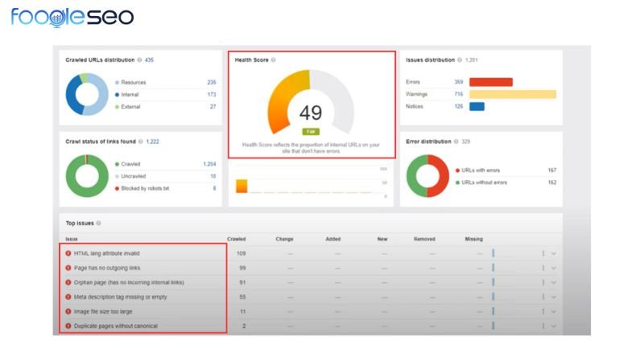Click the Foogleseo logo

coord(72,17)
